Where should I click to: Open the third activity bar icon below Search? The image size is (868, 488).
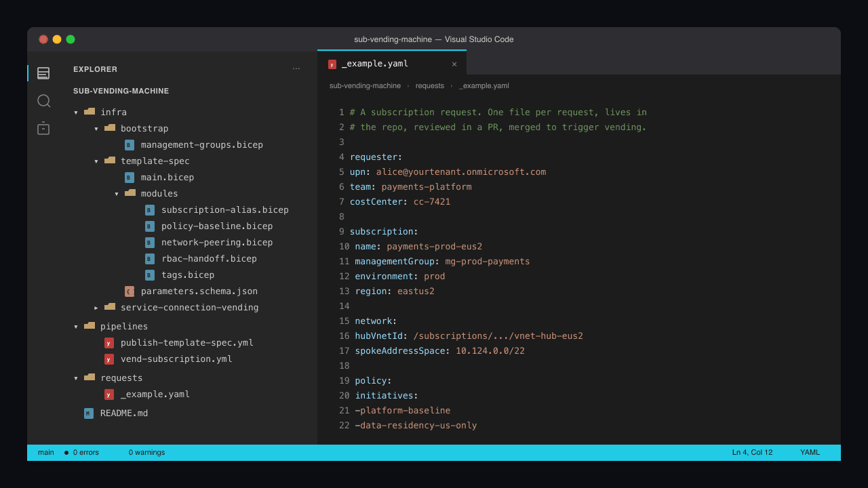[x=43, y=128]
